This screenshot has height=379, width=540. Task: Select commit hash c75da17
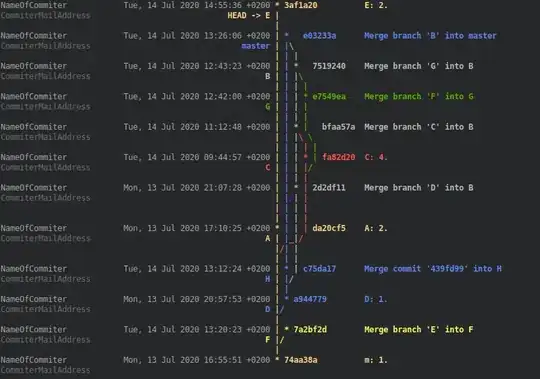pos(319,269)
